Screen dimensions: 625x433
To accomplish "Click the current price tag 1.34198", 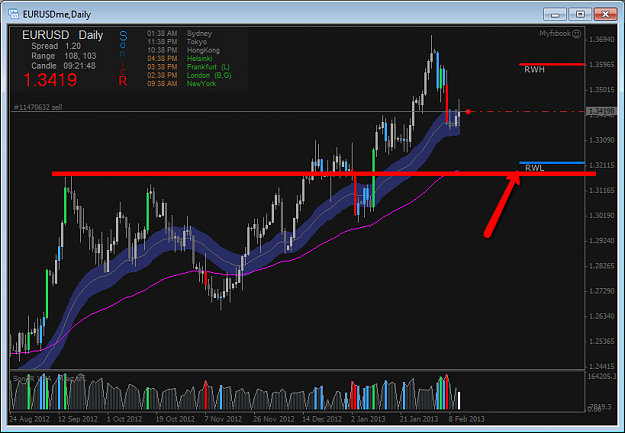I will click(601, 111).
